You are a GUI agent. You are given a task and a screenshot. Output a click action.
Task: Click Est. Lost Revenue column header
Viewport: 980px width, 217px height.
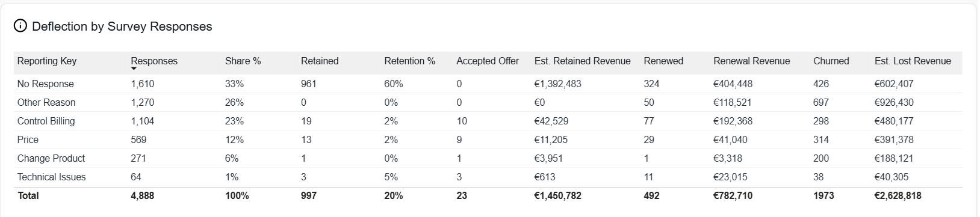[913, 61]
